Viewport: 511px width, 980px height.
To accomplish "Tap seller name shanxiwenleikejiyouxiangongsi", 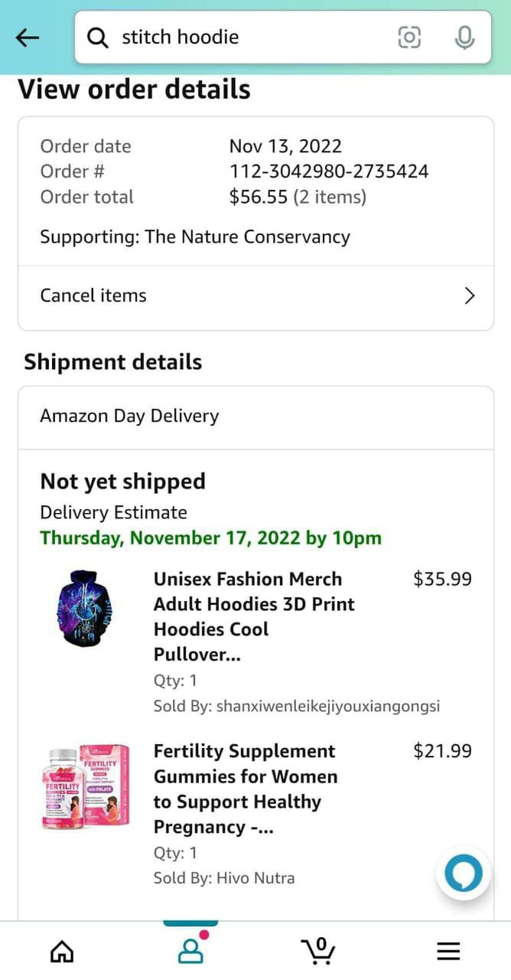I will click(x=327, y=706).
